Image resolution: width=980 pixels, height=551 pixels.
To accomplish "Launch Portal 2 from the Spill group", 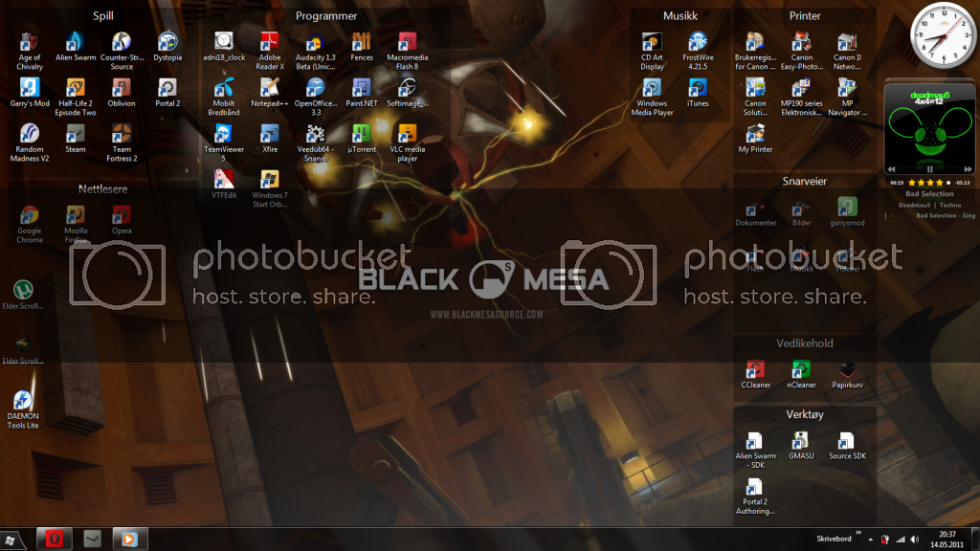I will click(x=167, y=89).
